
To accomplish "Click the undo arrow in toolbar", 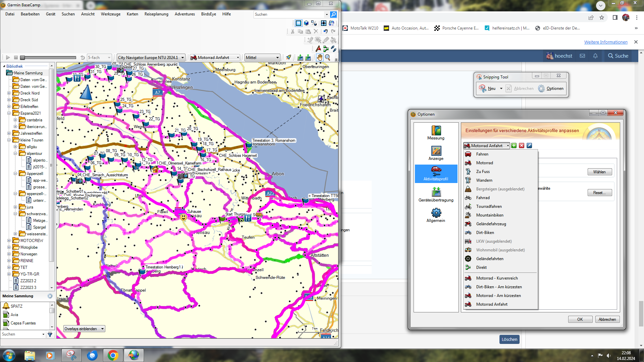I will point(325,31).
